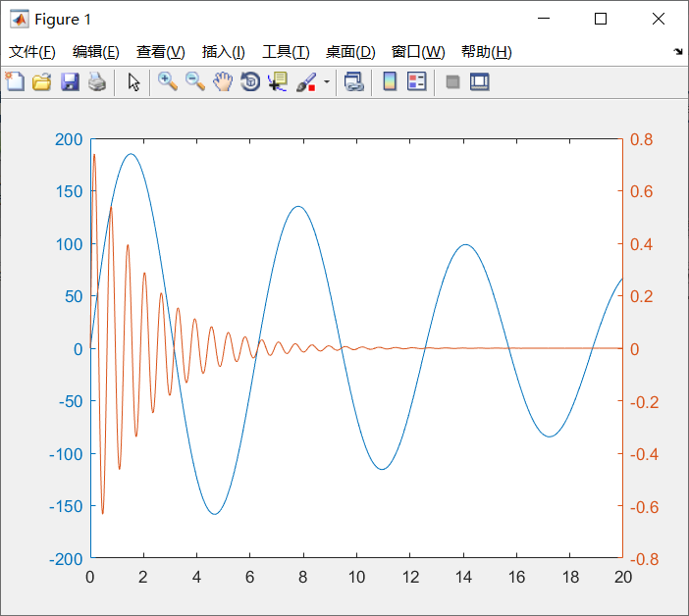Image resolution: width=689 pixels, height=616 pixels.
Task: Click the x-axis tick label 20
Action: (x=623, y=577)
